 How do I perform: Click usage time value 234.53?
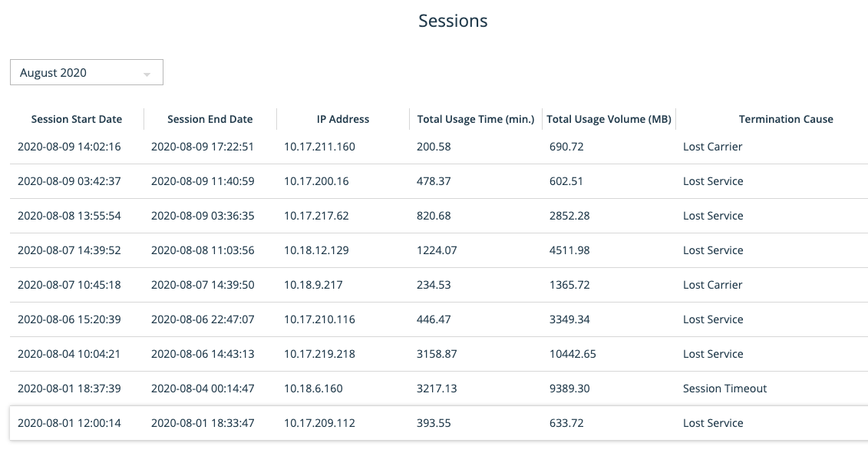[434, 285]
